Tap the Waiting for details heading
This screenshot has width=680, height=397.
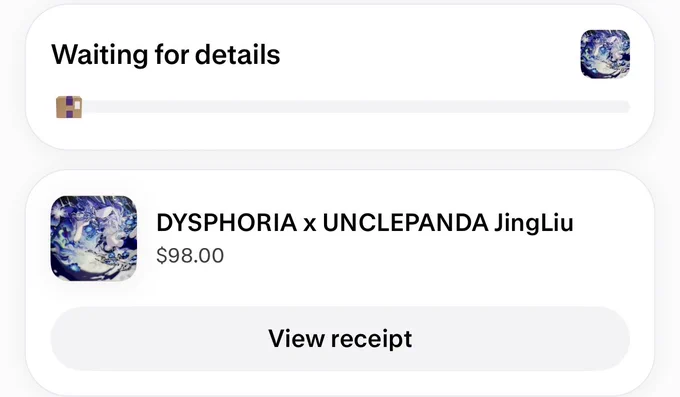pyautogui.click(x=166, y=55)
